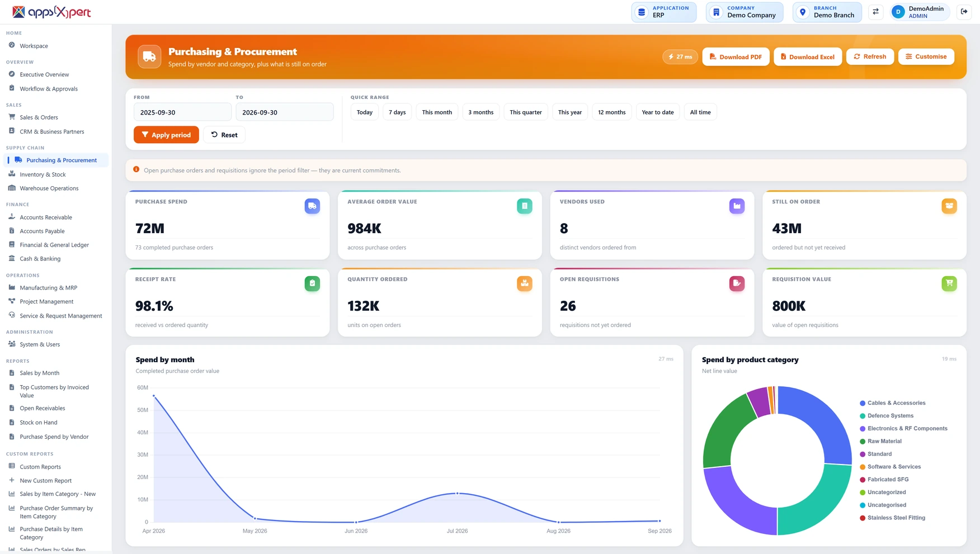The height and width of the screenshot is (554, 980).
Task: Open Accounts Payable in the sidebar
Action: [42, 231]
